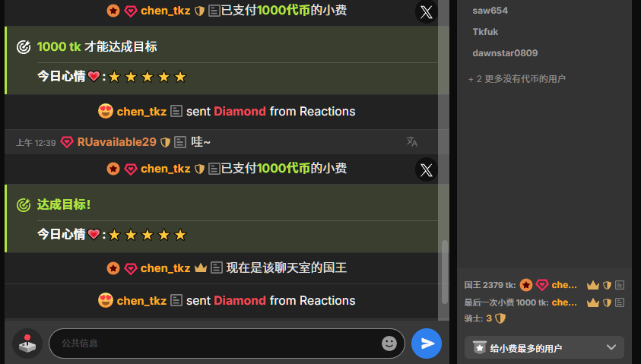Expand the 给小费最多的用户 dropdown
This screenshot has height=364, width=641.
(544, 347)
